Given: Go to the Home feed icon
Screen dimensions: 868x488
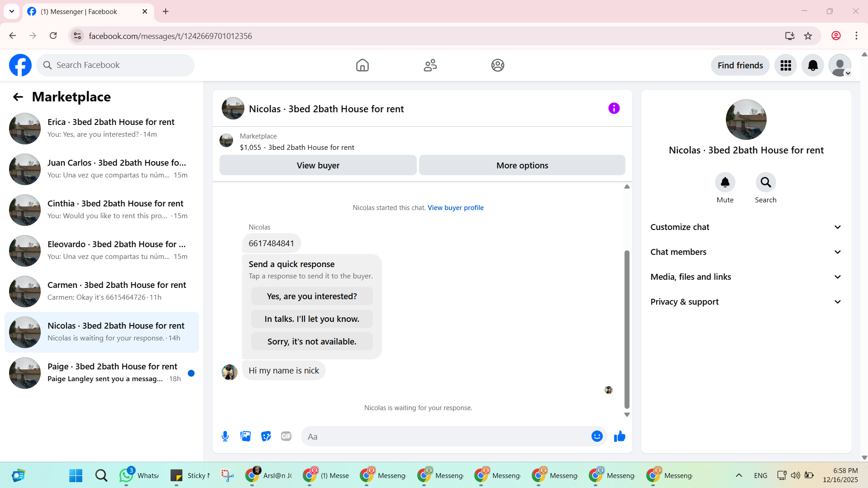Looking at the screenshot, I should pyautogui.click(x=362, y=65).
